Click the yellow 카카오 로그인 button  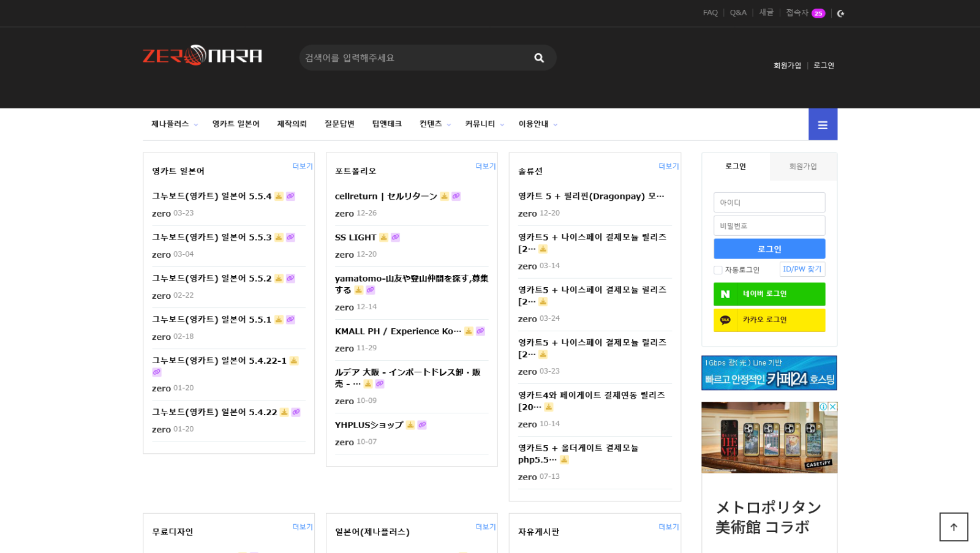(x=769, y=320)
